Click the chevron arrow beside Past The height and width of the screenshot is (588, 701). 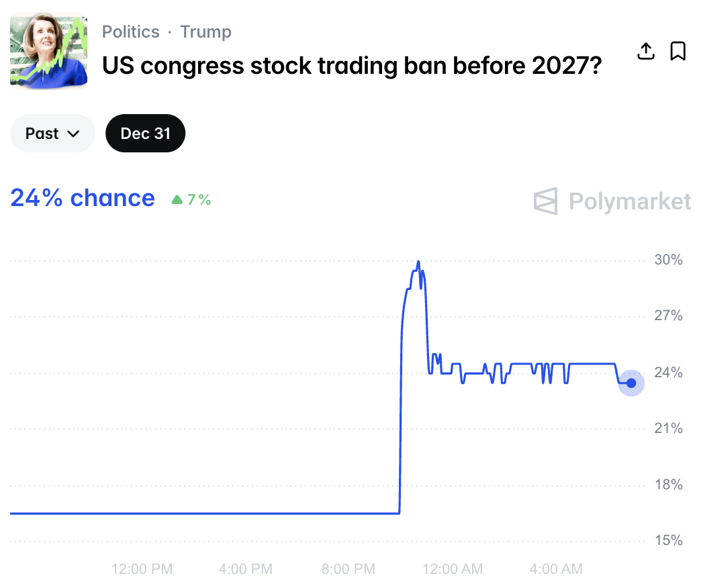click(x=73, y=134)
